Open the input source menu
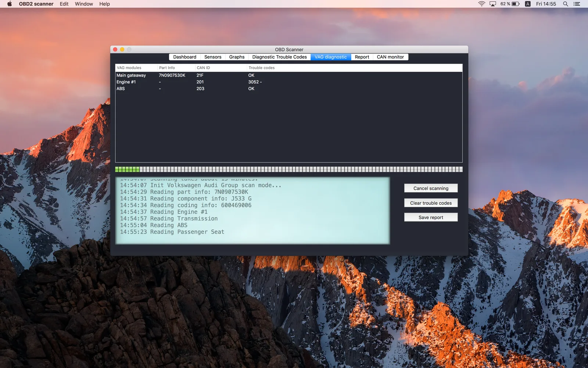This screenshot has height=368, width=588. click(x=528, y=4)
